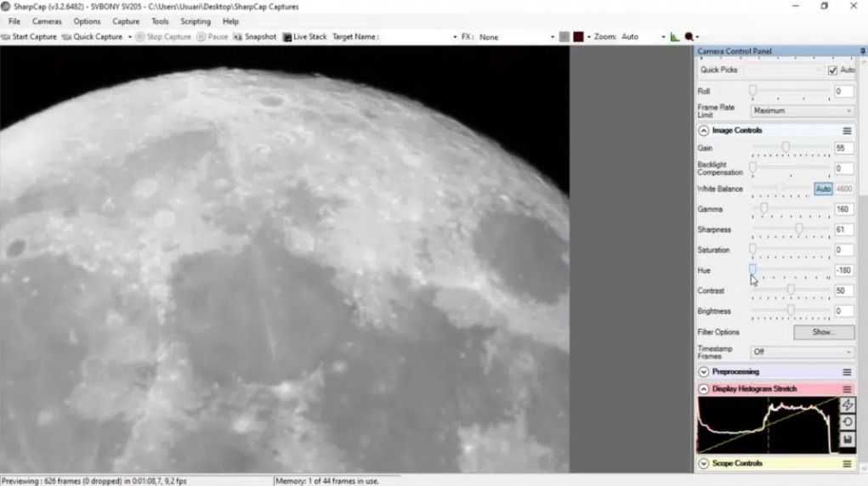Viewport: 868px width, 486px height.
Task: Toggle the White Balance Auto button
Action: pyautogui.click(x=823, y=189)
